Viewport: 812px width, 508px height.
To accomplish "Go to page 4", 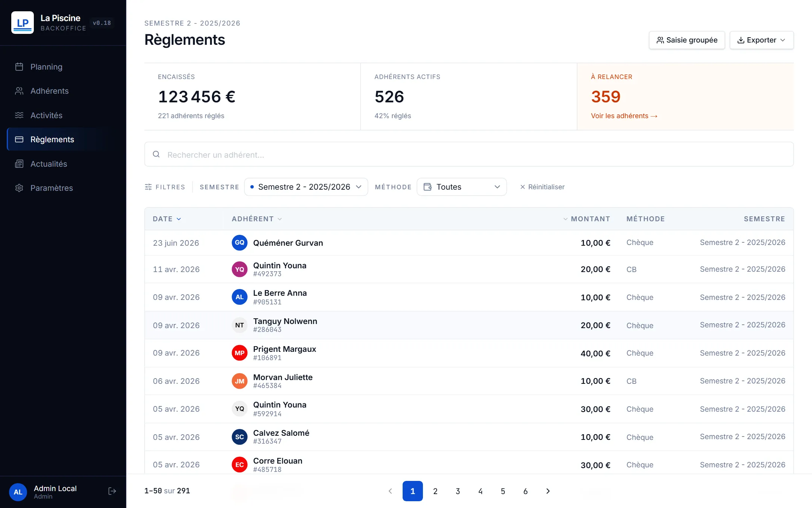I will coord(480,491).
